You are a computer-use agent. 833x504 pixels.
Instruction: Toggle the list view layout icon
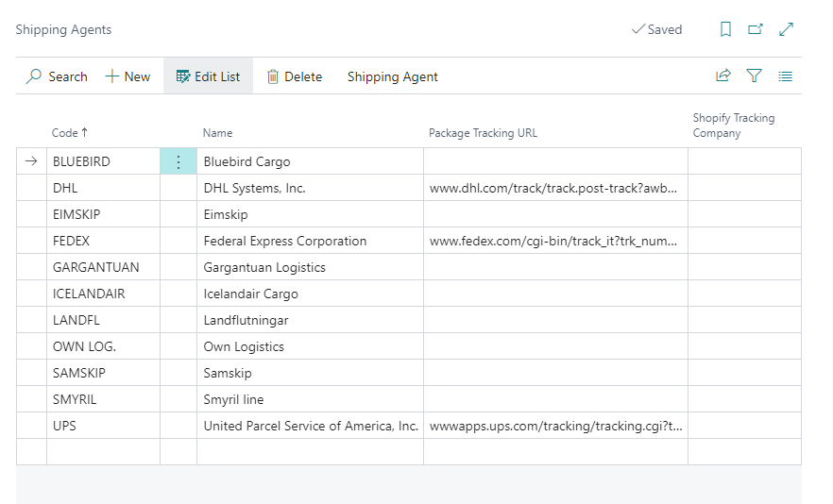click(x=785, y=76)
